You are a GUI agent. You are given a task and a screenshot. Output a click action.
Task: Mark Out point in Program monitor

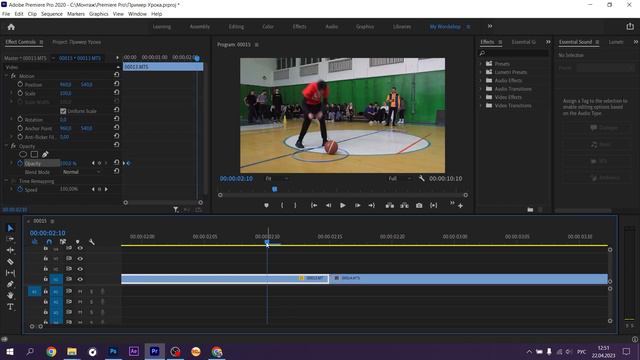pos(295,205)
